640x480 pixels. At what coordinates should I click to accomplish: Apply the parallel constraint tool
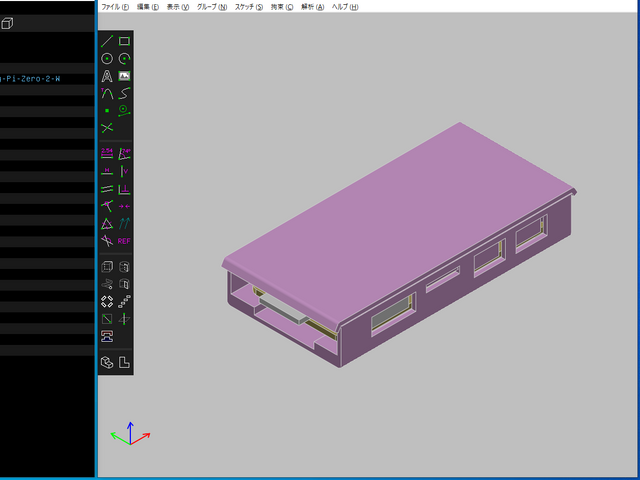point(107,188)
